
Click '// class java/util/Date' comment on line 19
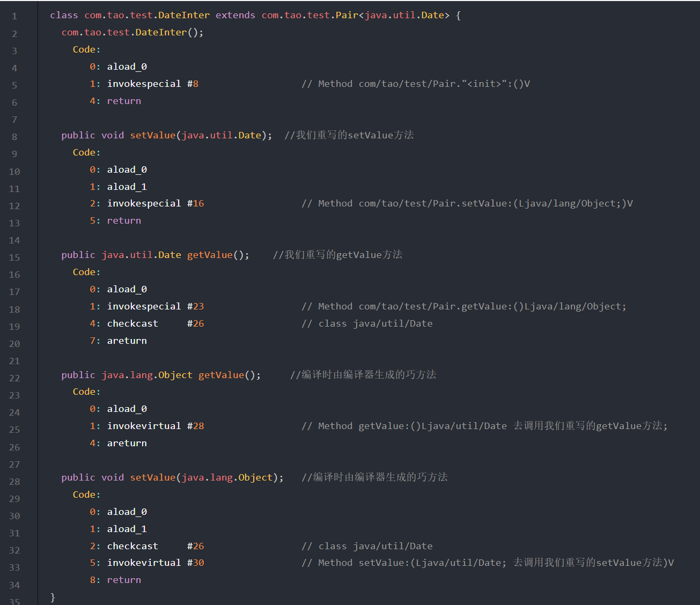367,324
